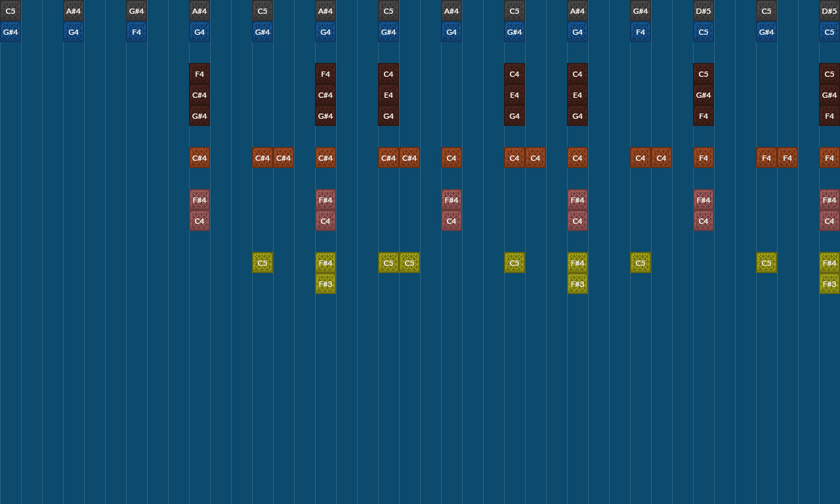This screenshot has width=840, height=504.
Task: Click the orange F4 note near the right edge
Action: point(829,157)
